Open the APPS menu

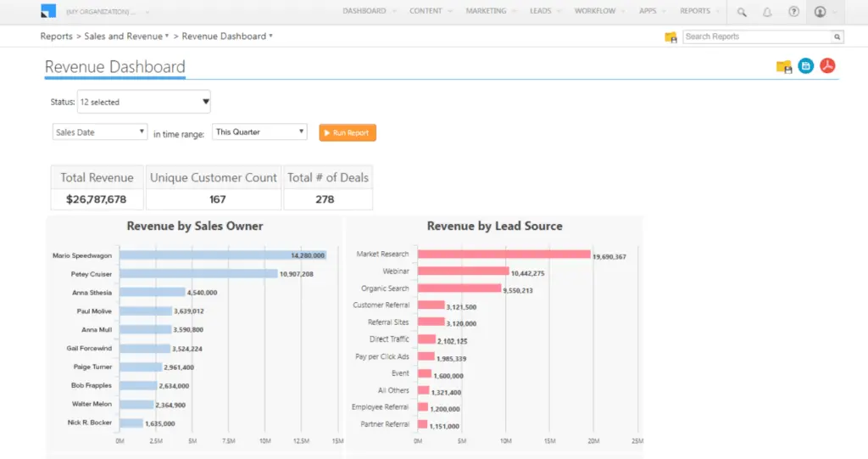[652, 11]
